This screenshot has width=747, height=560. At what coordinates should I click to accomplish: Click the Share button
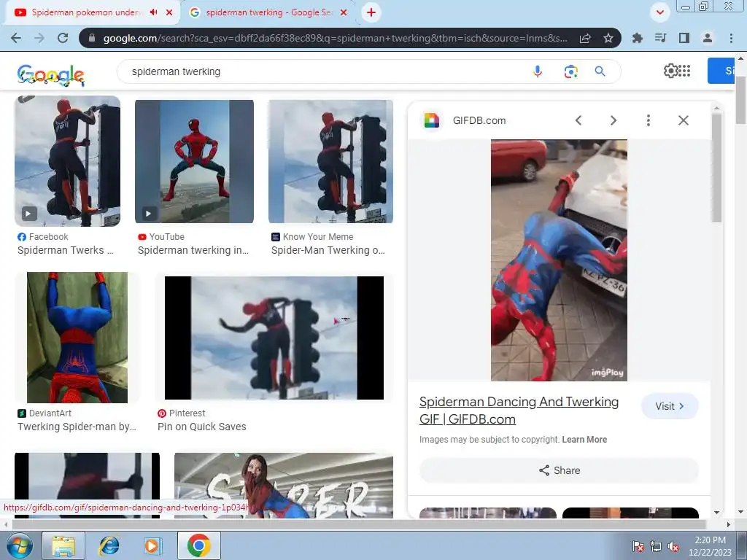(x=560, y=470)
